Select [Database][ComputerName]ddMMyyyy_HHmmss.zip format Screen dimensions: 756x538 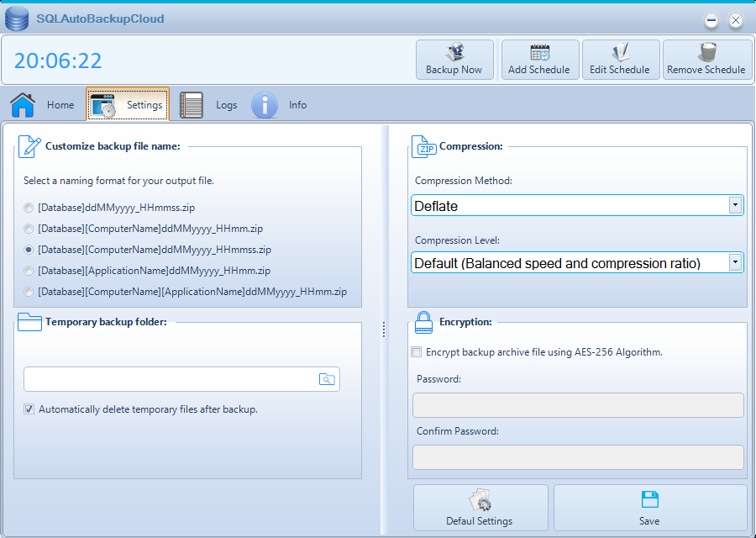click(x=29, y=250)
